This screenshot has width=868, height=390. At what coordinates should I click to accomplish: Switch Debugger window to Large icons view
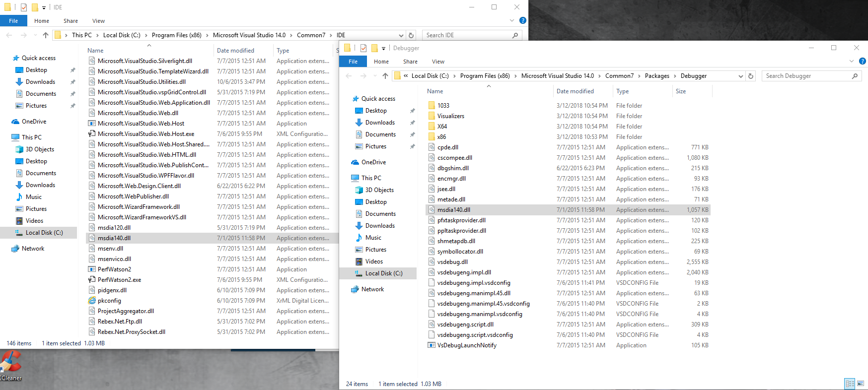coord(861,384)
